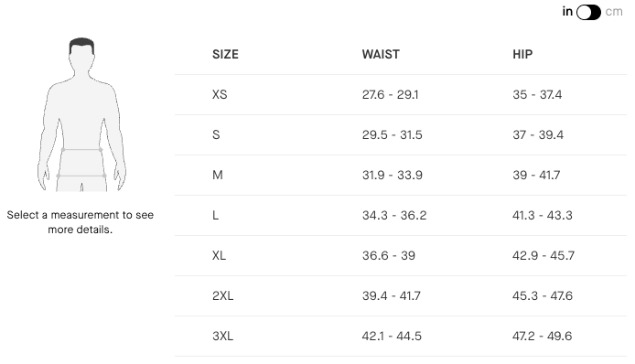Click hip value 47.2 - 49.6
635x364 pixels.
pyautogui.click(x=543, y=336)
